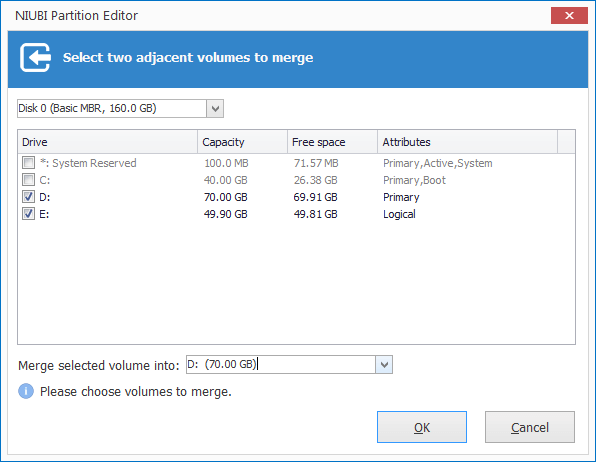Click 'Select two adjacent volumes to merge' heading

[x=188, y=57]
